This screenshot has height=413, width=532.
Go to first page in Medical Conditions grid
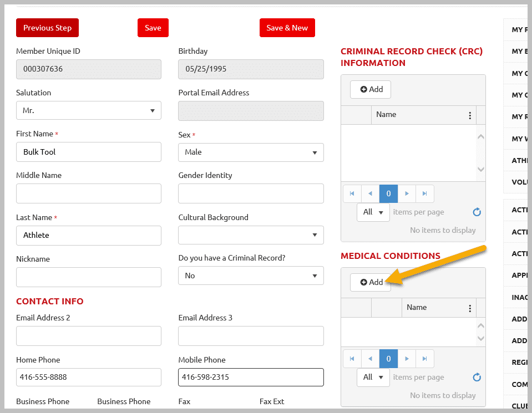pyautogui.click(x=352, y=359)
